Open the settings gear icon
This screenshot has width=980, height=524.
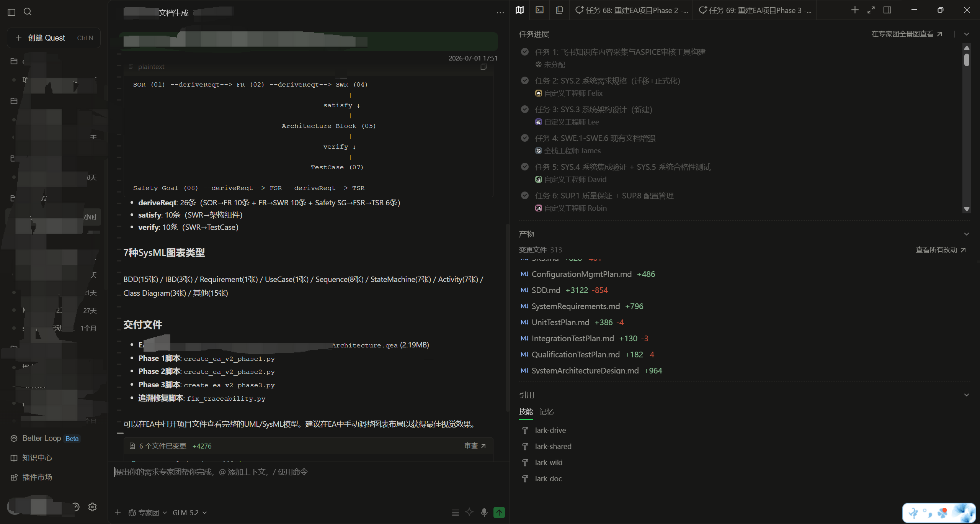coord(92,507)
